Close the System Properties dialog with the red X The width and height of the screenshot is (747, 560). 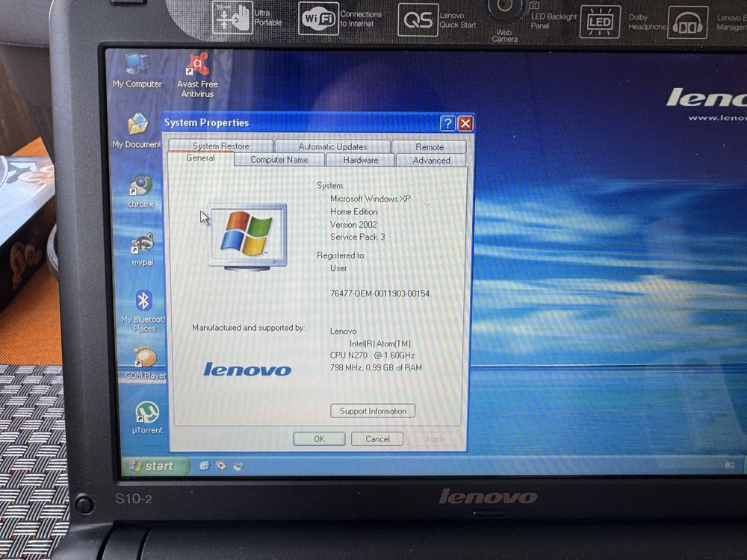(465, 124)
